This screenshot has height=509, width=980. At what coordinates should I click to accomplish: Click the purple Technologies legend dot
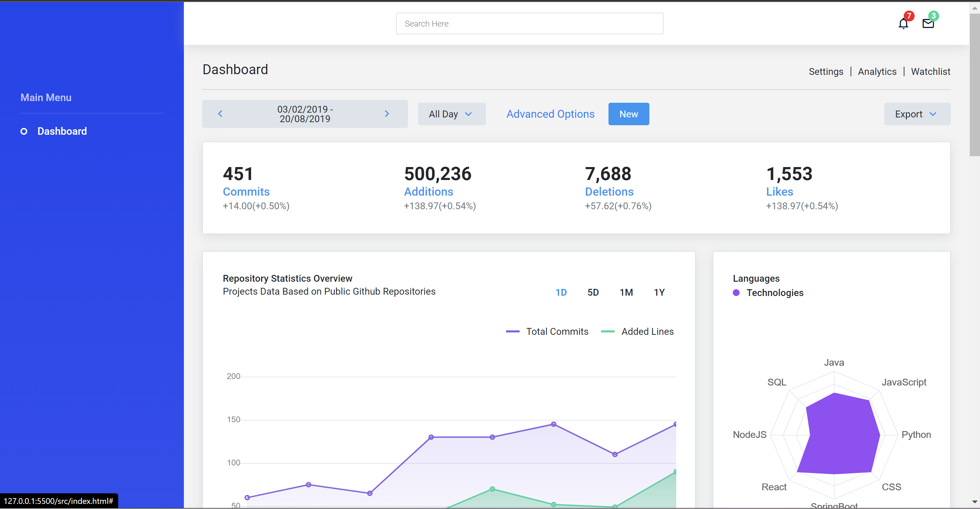click(x=736, y=293)
